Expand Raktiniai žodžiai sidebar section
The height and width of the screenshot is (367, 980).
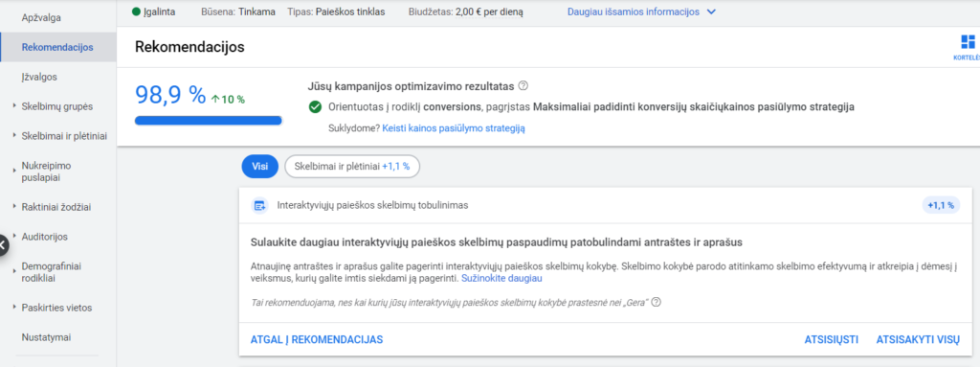coord(14,207)
